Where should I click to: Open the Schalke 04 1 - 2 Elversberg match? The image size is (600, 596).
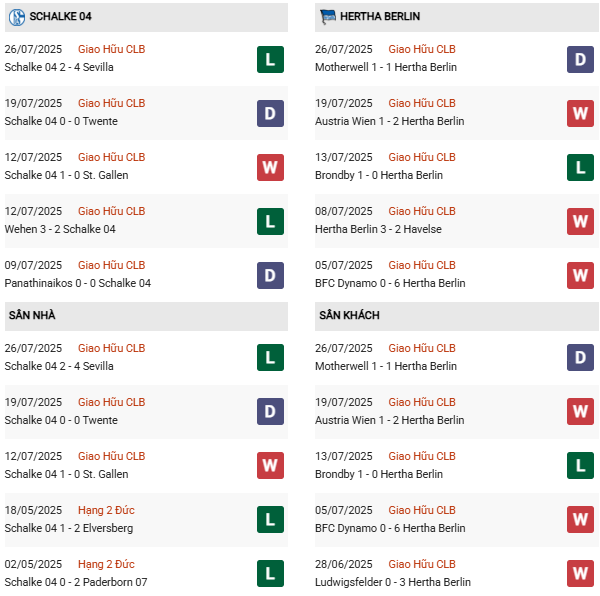69,528
